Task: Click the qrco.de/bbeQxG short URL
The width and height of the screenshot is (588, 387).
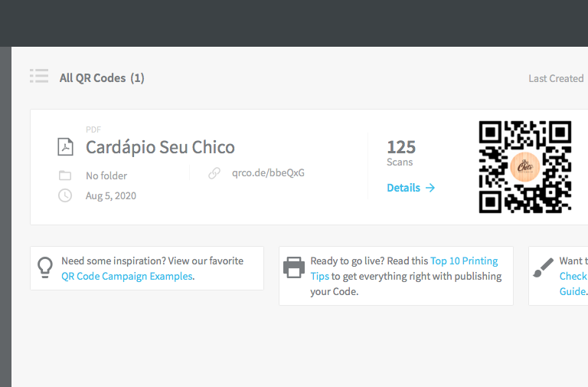Action: pyautogui.click(x=268, y=173)
